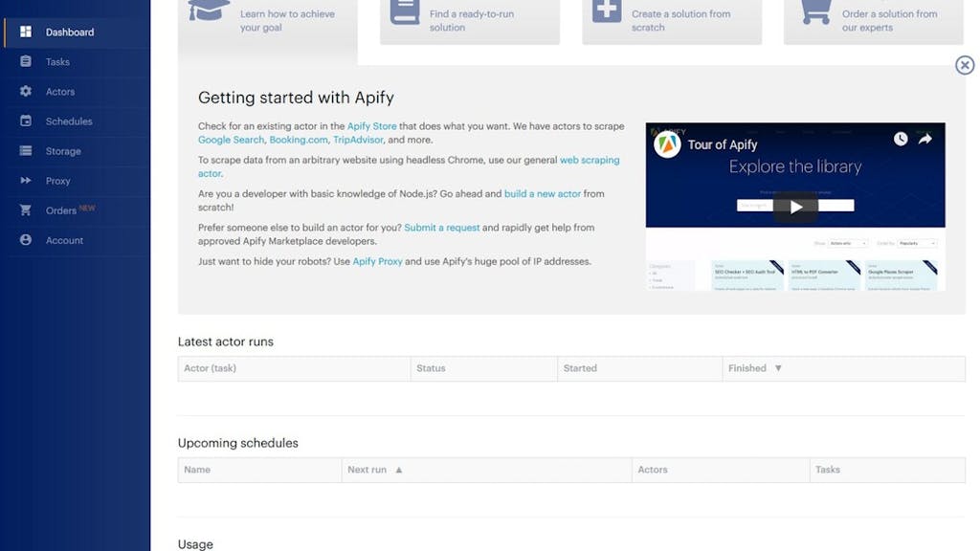The width and height of the screenshot is (980, 551).
Task: Click the Tour of Apify video title
Action: click(x=723, y=145)
